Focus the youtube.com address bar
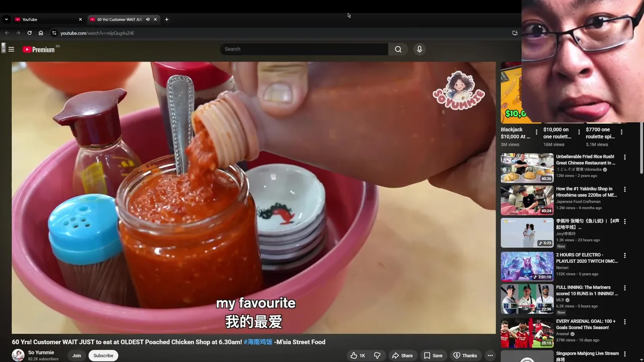644x362 pixels. pyautogui.click(x=282, y=33)
